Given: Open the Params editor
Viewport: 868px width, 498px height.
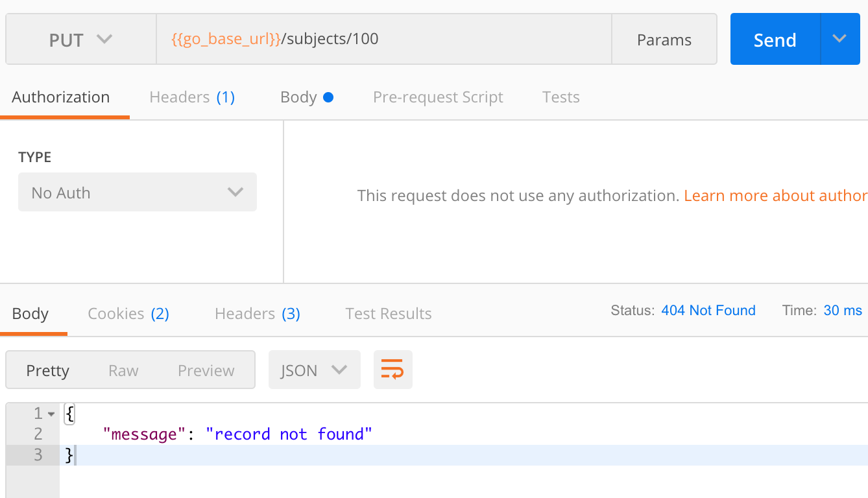Looking at the screenshot, I should pyautogui.click(x=664, y=40).
